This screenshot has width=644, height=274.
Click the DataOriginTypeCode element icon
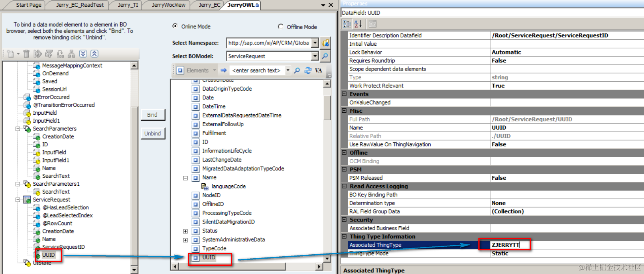pos(196,89)
